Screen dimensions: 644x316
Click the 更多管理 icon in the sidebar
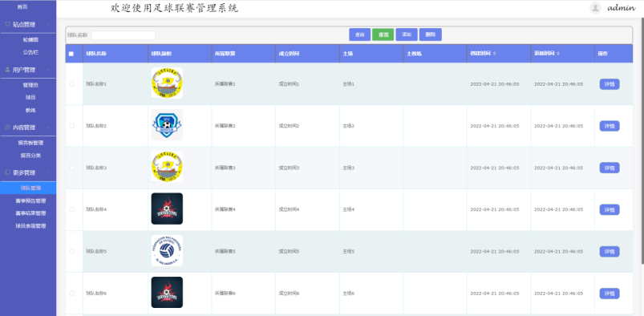(x=7, y=172)
